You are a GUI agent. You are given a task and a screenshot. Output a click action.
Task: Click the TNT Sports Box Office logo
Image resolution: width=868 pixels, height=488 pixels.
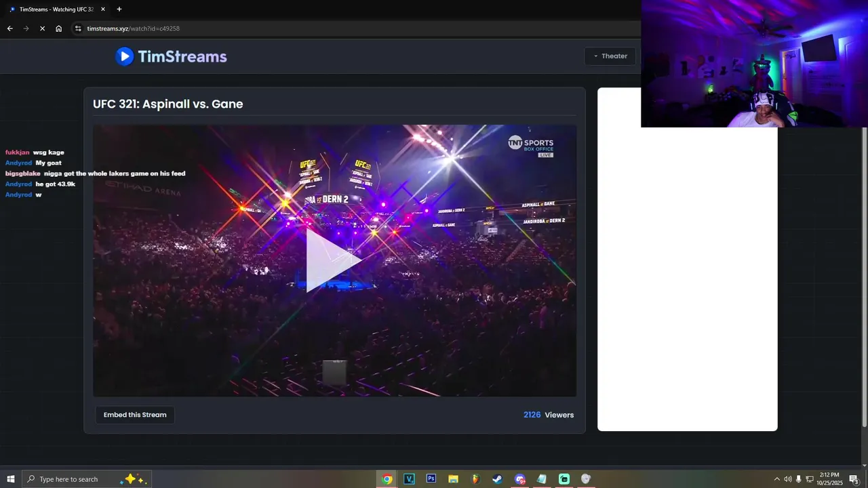click(531, 146)
